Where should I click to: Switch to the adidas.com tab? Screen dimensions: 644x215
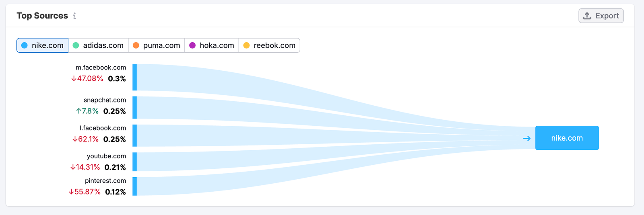click(x=98, y=45)
